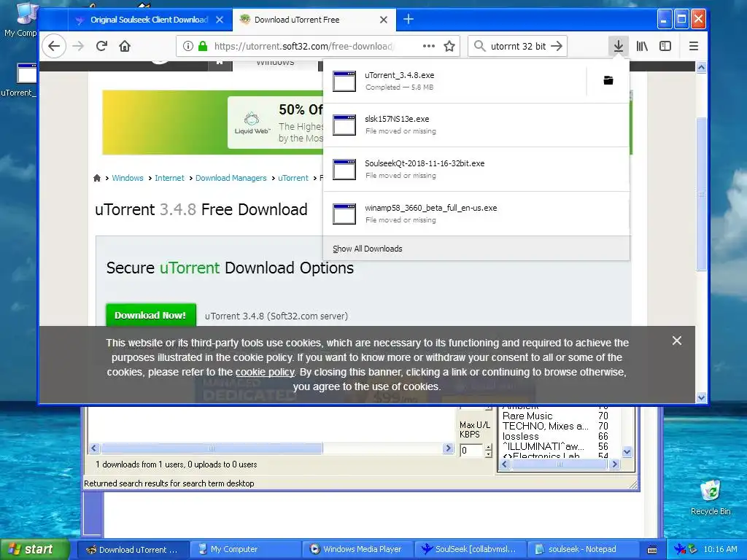Increase Max U/L KBPS spinner in SoulSeek
This screenshot has width=747, height=560.
[x=488, y=447]
